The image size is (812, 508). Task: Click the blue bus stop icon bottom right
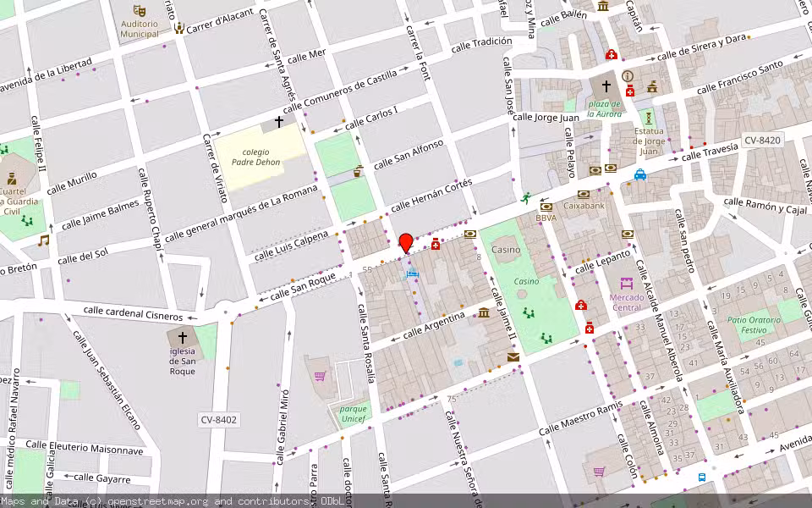coord(703,478)
